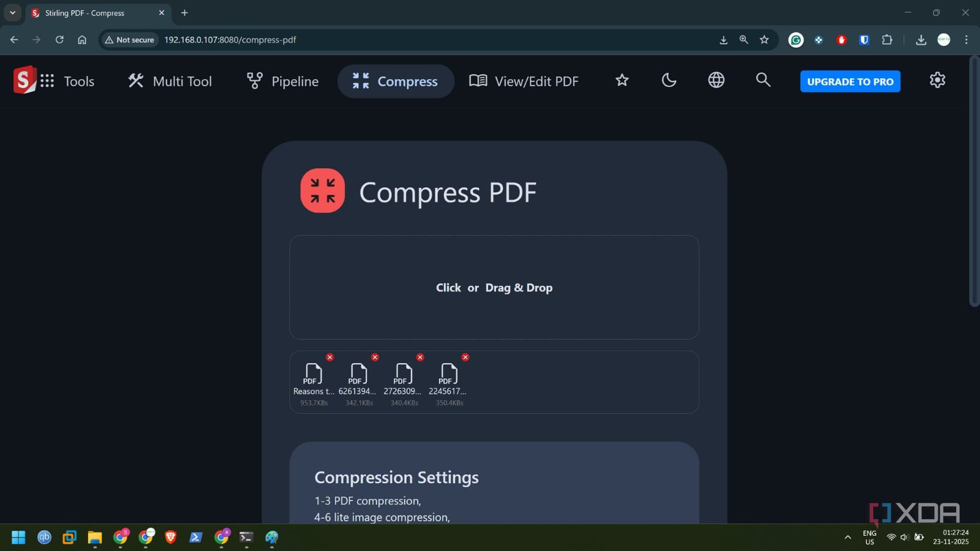Open the Pipeline menu
Screen dimensions: 980x551
pyautogui.click(x=282, y=81)
